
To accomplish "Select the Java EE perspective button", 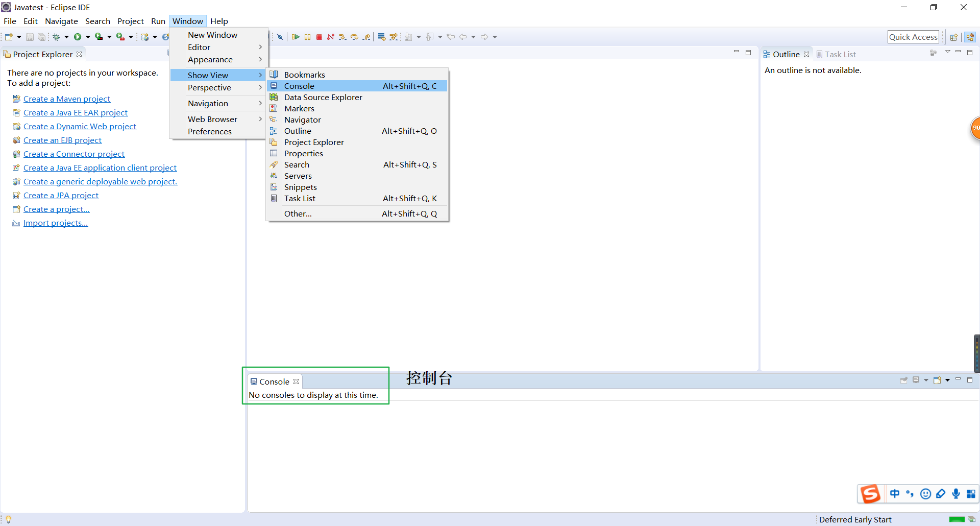I will tap(970, 37).
